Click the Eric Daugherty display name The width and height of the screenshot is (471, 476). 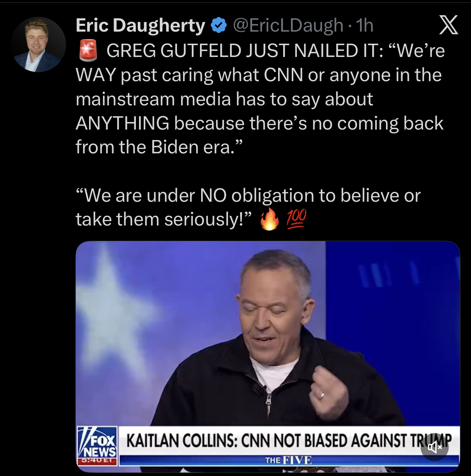[140, 25]
